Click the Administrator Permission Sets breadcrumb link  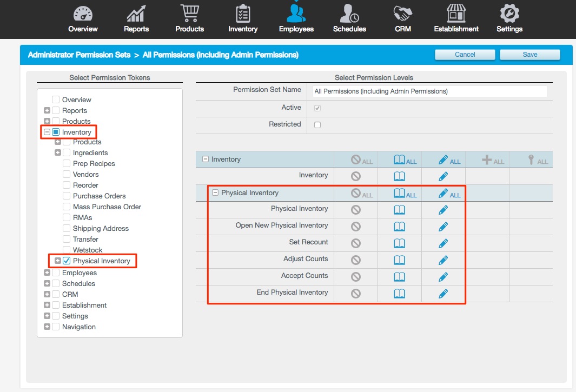[x=79, y=55]
